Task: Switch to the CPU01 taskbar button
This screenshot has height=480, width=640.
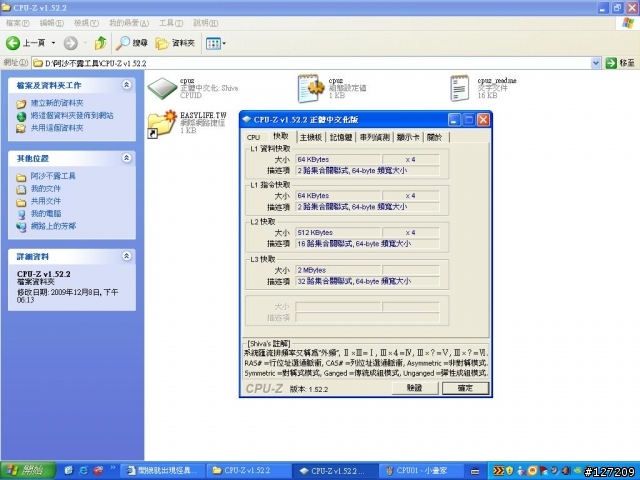Action: (420, 471)
